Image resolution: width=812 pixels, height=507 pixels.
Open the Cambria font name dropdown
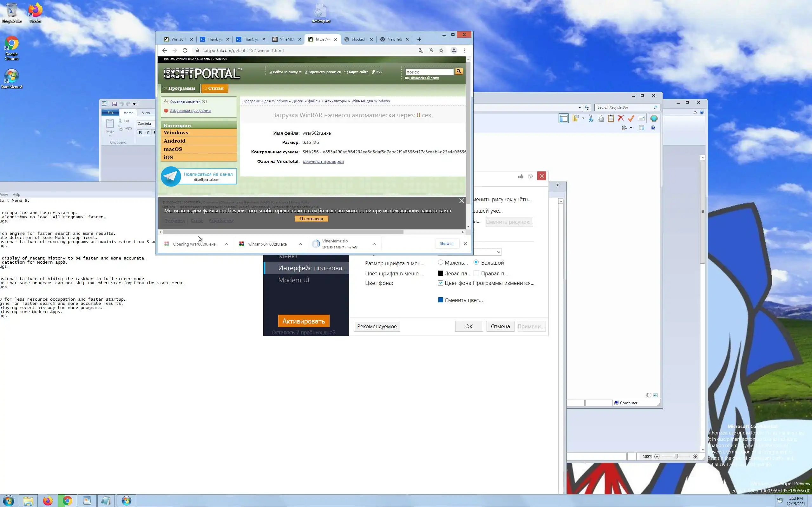click(x=145, y=124)
